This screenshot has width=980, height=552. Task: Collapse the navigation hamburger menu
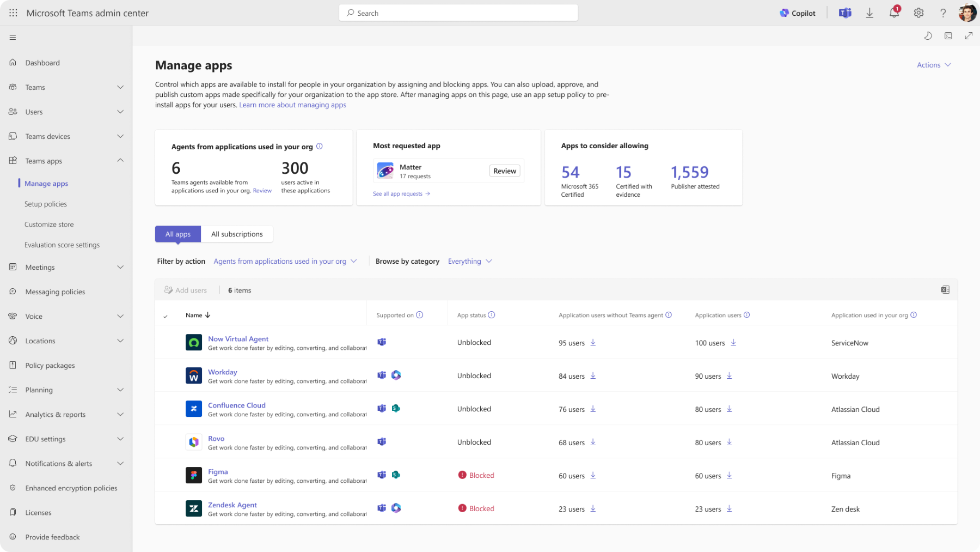tap(13, 38)
